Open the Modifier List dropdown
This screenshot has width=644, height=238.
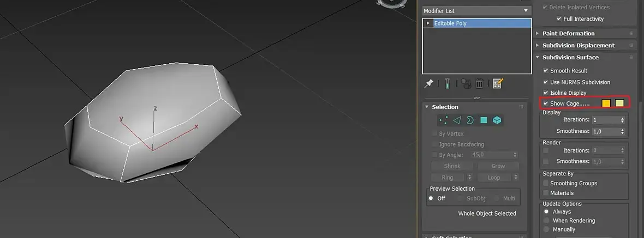click(477, 11)
